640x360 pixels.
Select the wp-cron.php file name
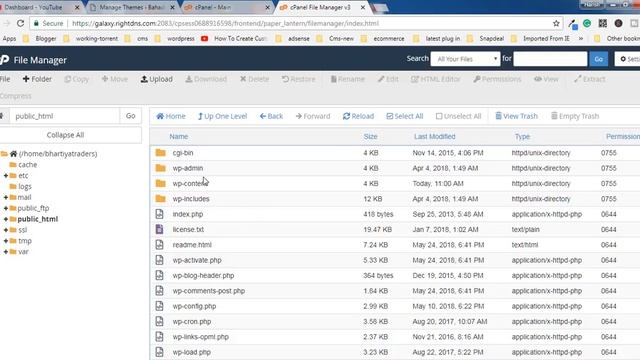pyautogui.click(x=192, y=322)
